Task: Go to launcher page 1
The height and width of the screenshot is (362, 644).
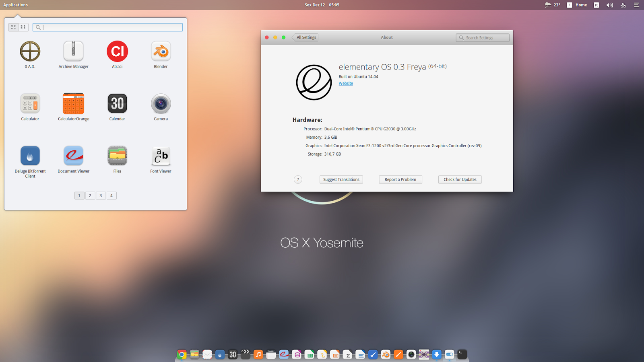Action: click(79, 195)
